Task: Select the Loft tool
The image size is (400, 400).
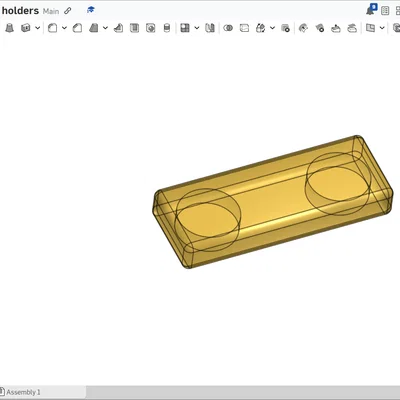Action: tap(10, 28)
